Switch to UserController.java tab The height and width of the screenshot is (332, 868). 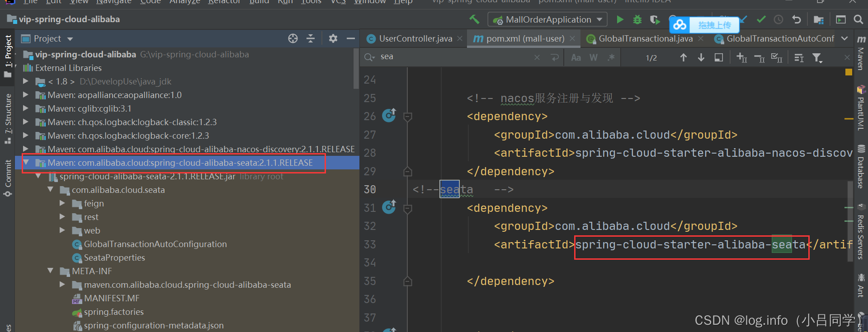(415, 39)
